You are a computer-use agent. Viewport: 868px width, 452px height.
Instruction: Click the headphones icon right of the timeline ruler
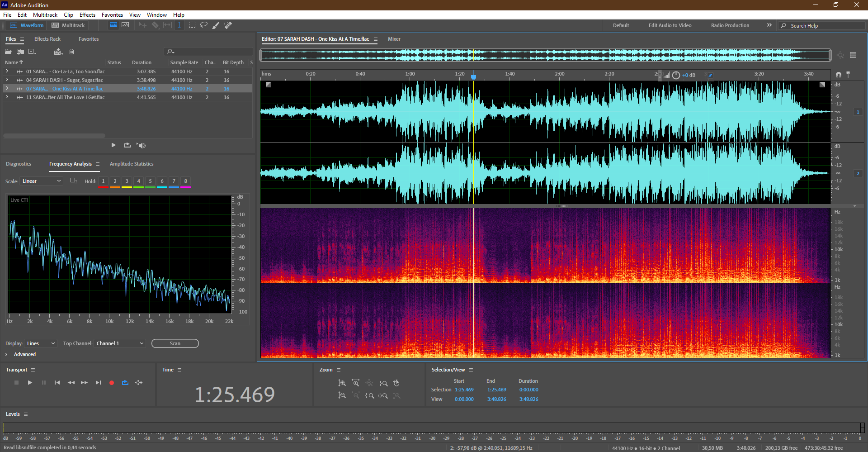(x=839, y=75)
